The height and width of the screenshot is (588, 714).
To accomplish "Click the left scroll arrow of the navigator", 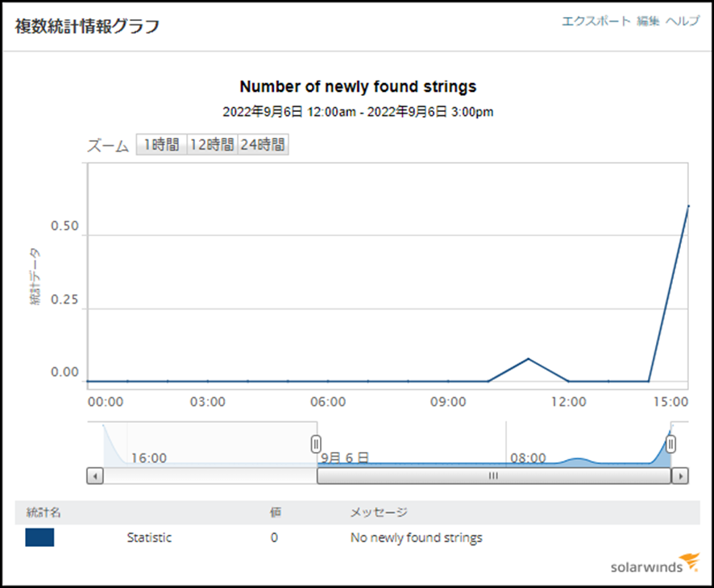I will pos(95,476).
